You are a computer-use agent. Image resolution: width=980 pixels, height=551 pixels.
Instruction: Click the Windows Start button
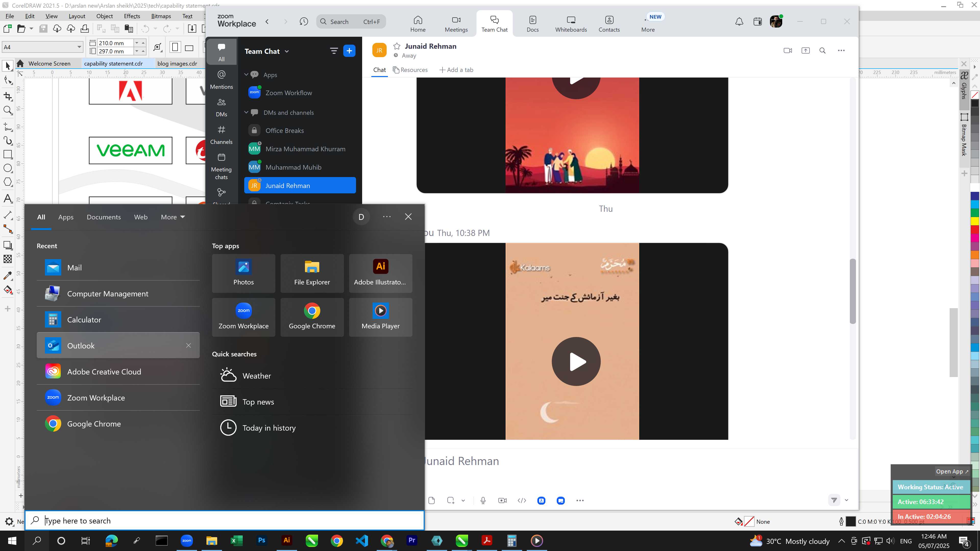pos(12,540)
